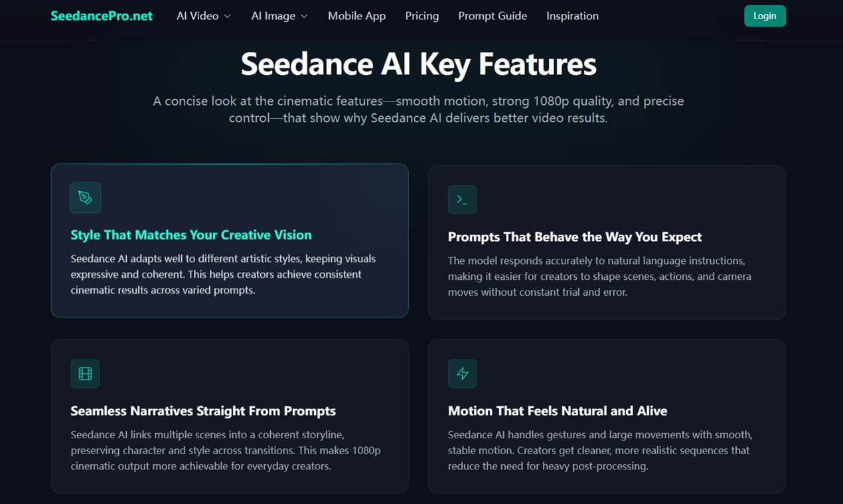Click the Motion That Feels Natural heading
Viewport: 843px width, 504px height.
pos(558,411)
